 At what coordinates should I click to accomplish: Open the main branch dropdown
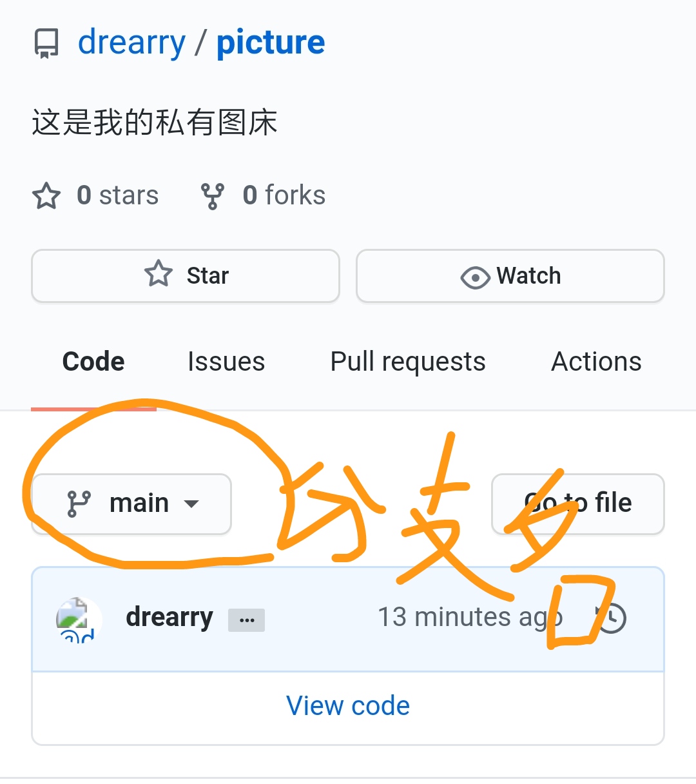pyautogui.click(x=131, y=504)
